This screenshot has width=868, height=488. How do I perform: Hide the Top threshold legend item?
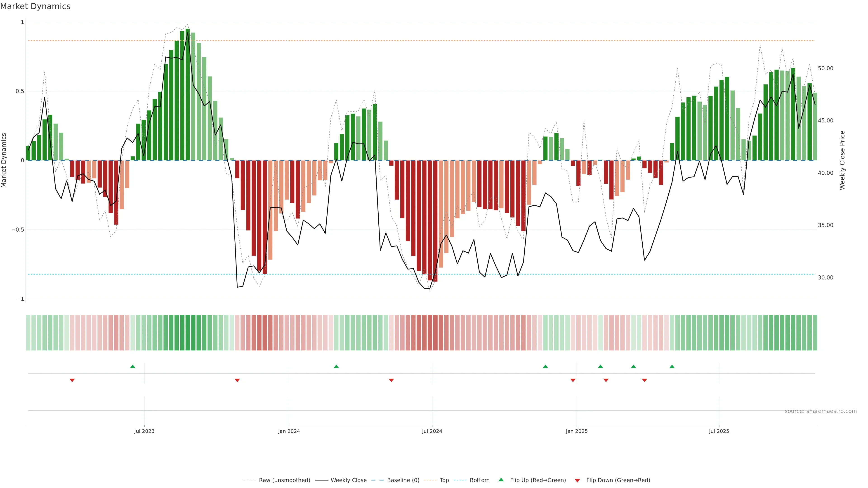click(444, 480)
